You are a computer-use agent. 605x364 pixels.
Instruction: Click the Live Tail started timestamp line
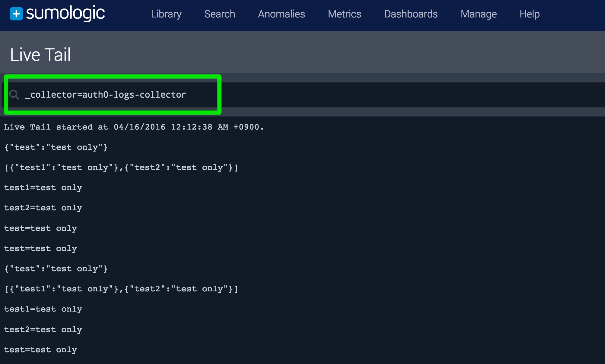[x=134, y=127]
